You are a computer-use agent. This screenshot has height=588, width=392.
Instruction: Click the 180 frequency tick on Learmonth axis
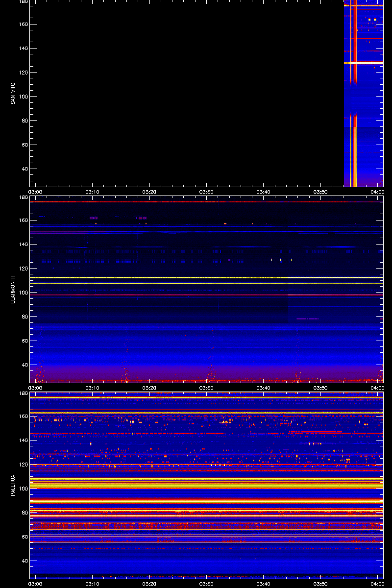coord(23,197)
